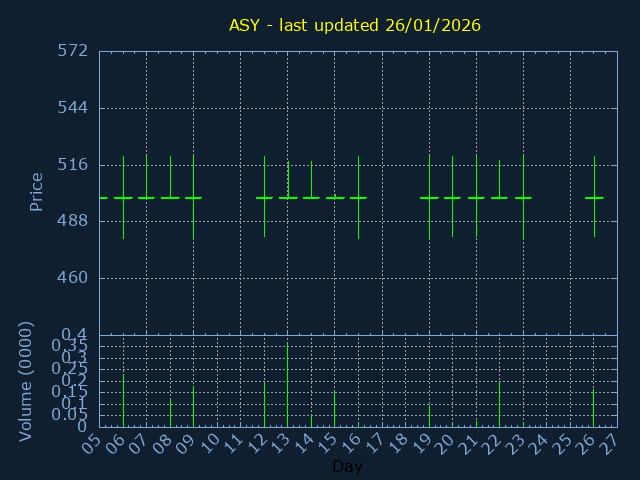This screenshot has width=640, height=480.
Task: Click the 'Day' x-axis label
Action: [x=347, y=466]
